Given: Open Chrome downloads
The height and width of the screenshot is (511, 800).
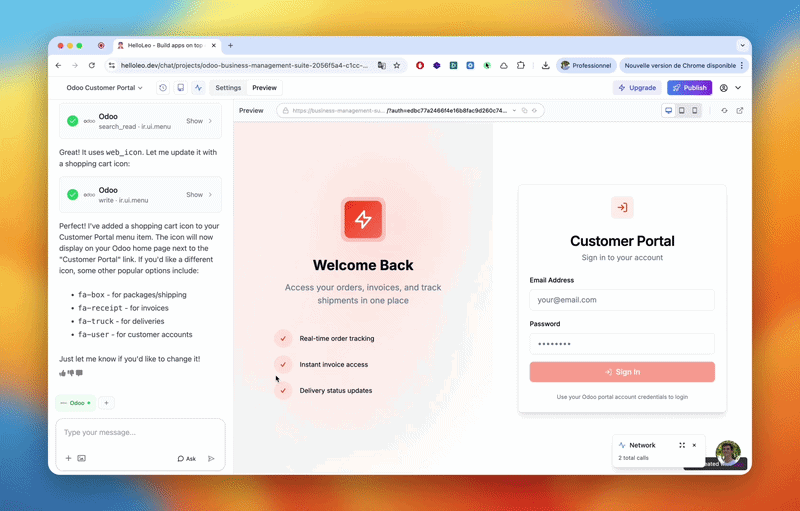Looking at the screenshot, I should point(545,65).
